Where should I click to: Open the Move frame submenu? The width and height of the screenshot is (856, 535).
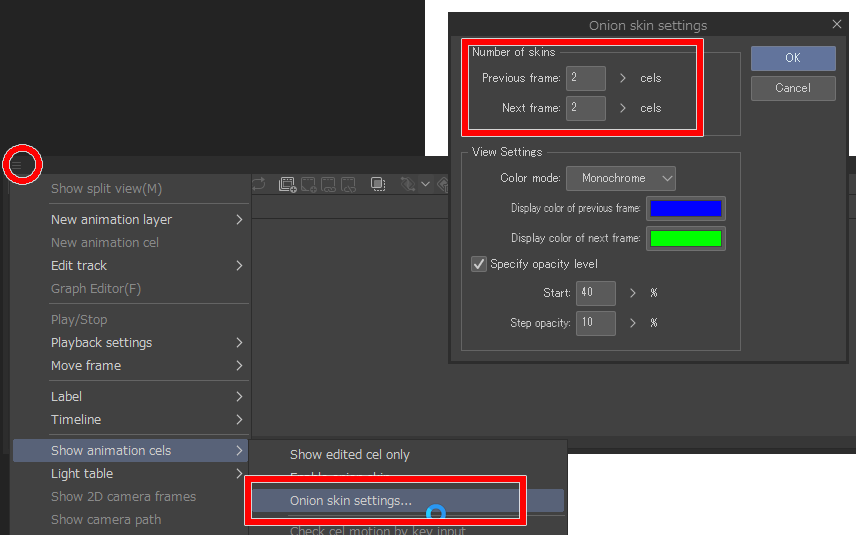click(x=130, y=365)
